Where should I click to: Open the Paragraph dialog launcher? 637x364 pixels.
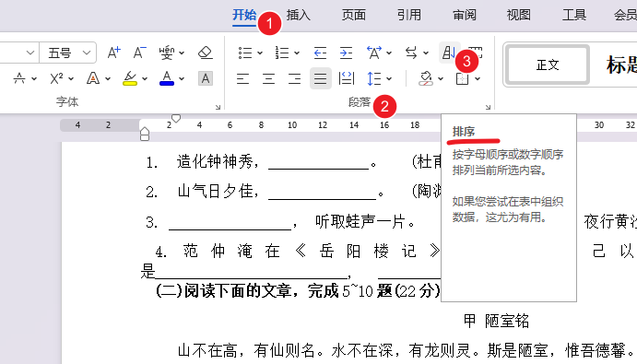[x=488, y=107]
